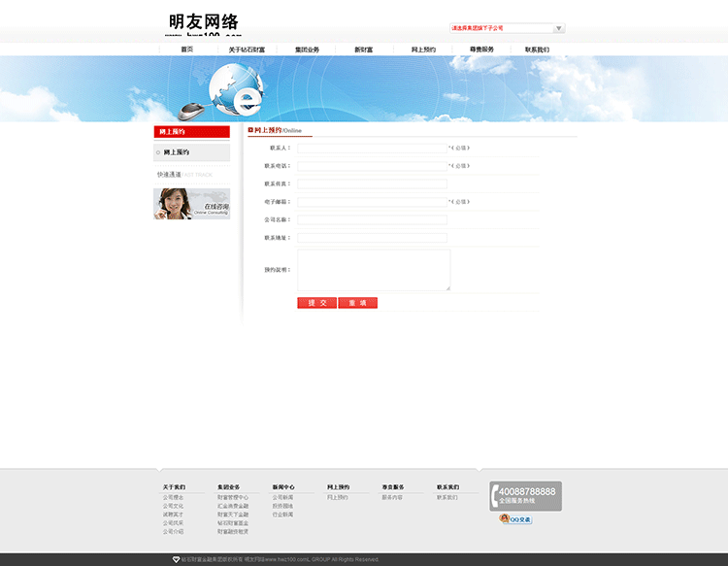Open the 公司文化 footer link
Screen dimensions: 728x566
coord(173,506)
